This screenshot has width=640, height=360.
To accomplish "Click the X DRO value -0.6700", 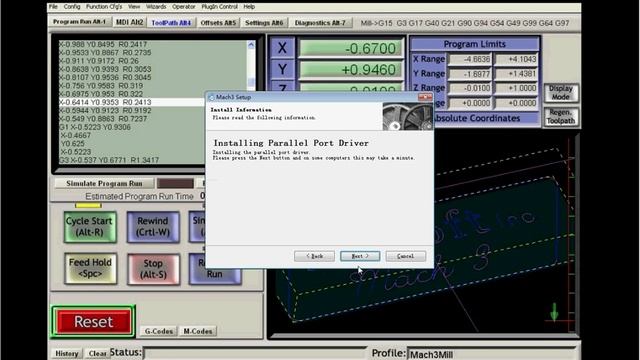I will point(350,48).
